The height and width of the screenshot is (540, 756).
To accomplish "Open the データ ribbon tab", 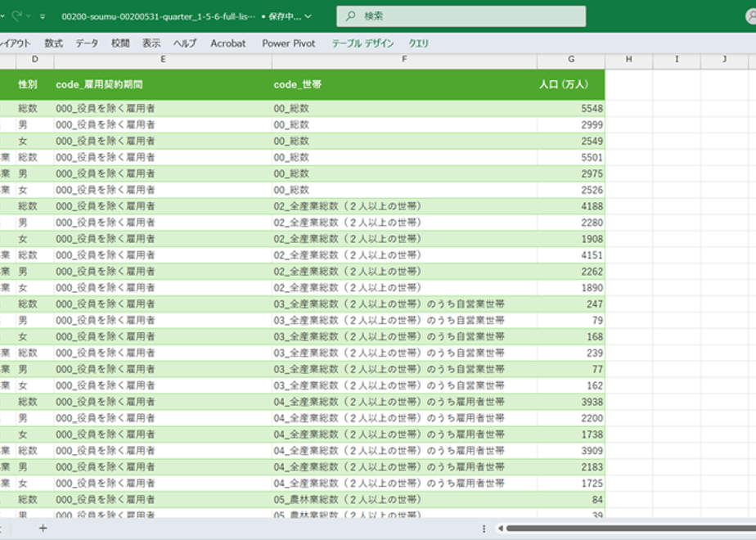I will coord(87,43).
